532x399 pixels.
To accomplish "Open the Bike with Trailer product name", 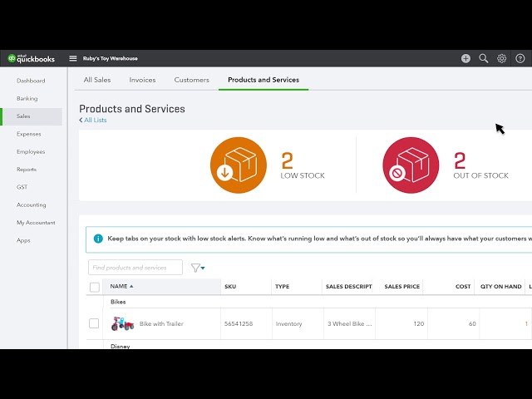I will 161,323.
